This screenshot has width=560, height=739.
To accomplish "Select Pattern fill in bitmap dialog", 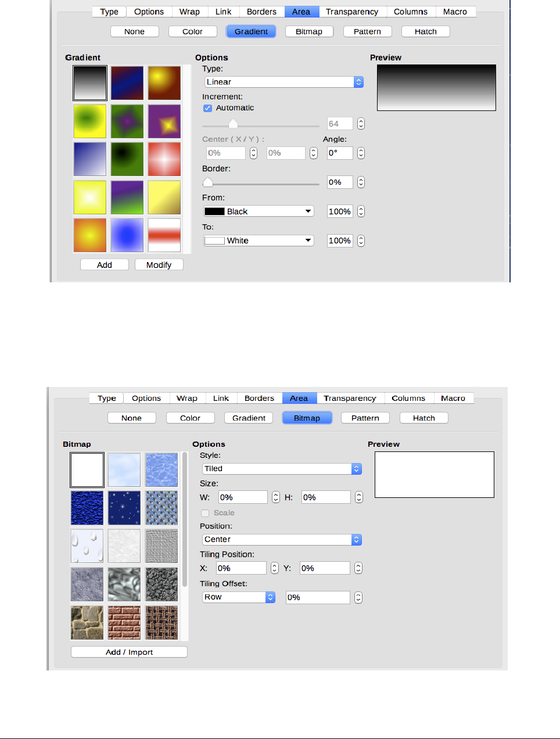I will click(365, 418).
